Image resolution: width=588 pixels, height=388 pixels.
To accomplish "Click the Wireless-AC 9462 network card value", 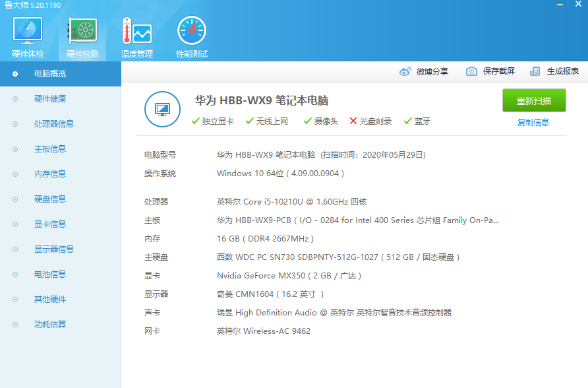I will click(264, 331).
